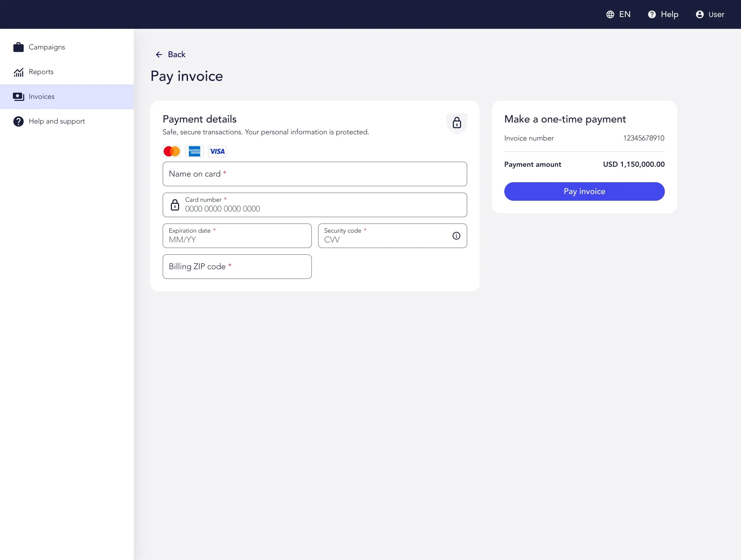Screen dimensions: 741x560
Task: Focus the Name on card field
Action: (315, 174)
